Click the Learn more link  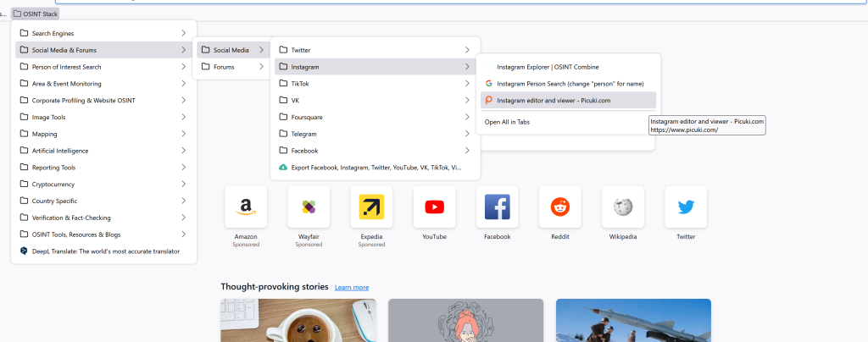pyautogui.click(x=352, y=287)
